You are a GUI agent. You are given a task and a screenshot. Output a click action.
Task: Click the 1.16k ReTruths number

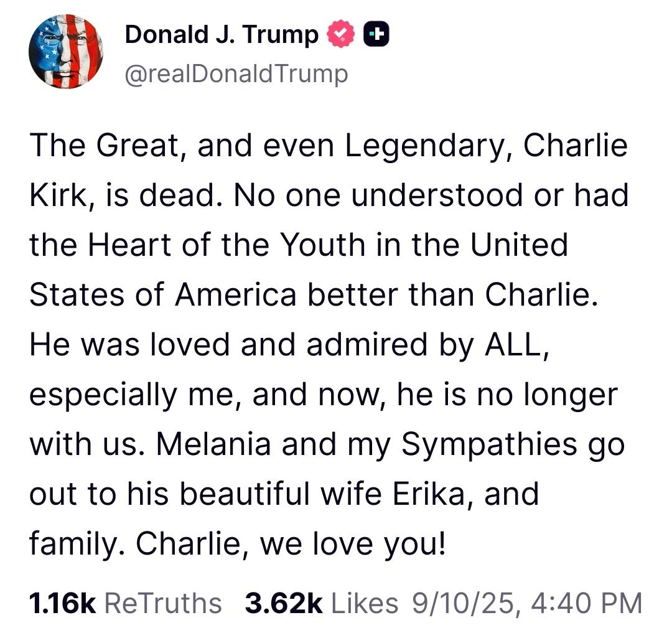tap(62, 603)
